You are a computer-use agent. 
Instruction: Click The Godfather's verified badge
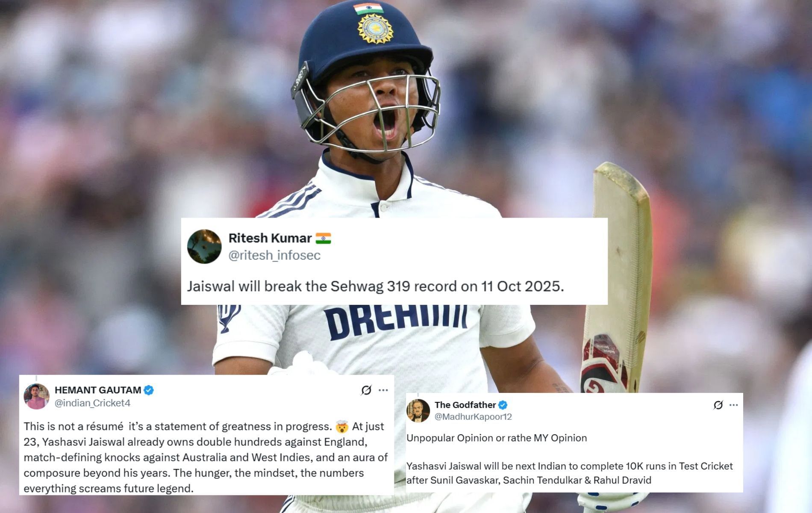503,405
